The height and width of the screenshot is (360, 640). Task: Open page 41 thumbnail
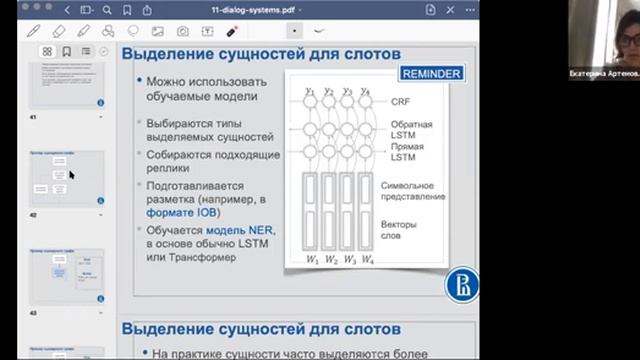(67, 85)
